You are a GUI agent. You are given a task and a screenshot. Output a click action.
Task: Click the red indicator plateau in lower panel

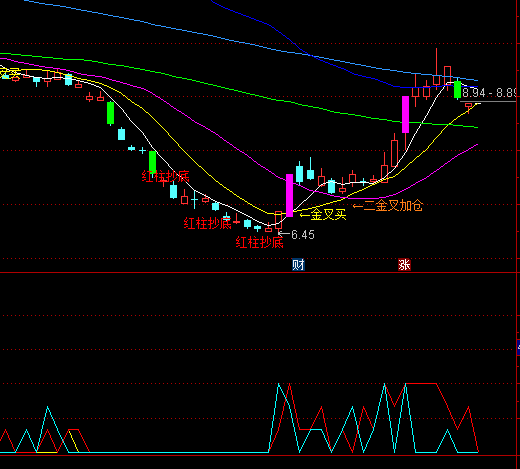click(x=421, y=384)
